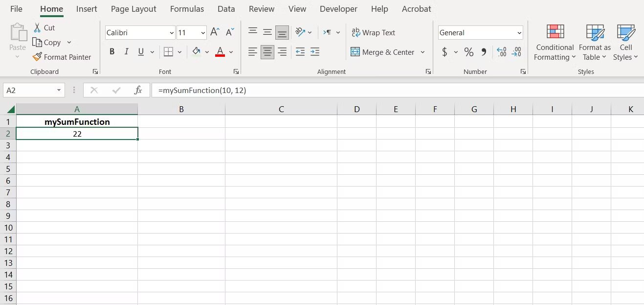Apply italic formatting
Screen dimensions: 644x305
pyautogui.click(x=126, y=51)
